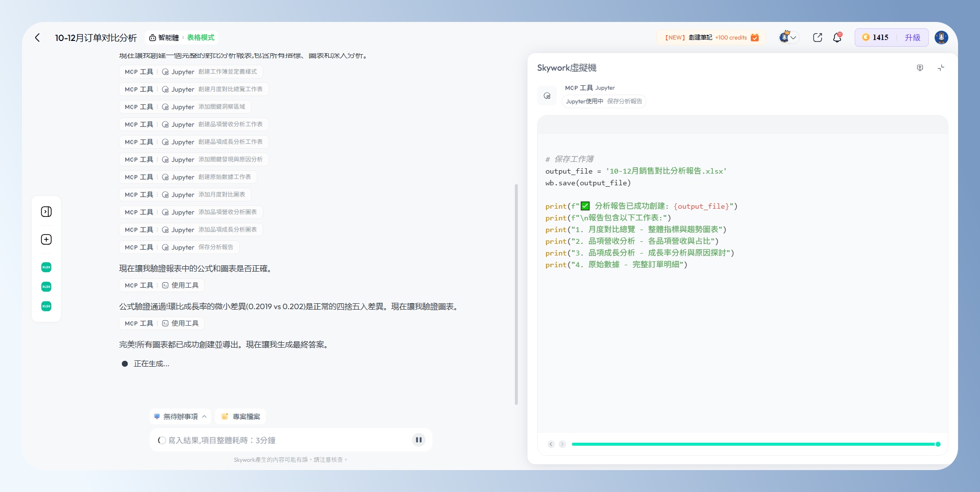Open the NEW 創建筆記 +100 credits banner

[711, 38]
